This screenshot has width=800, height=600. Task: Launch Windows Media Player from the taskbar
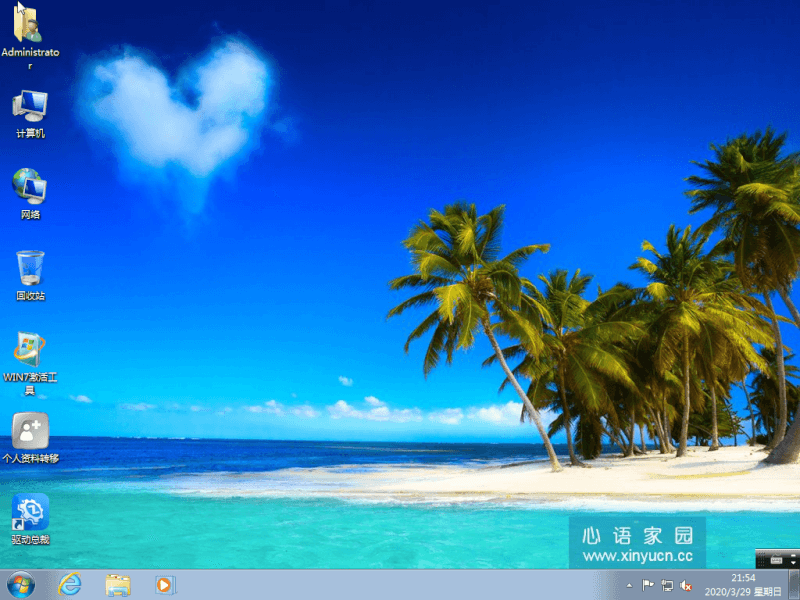point(165,585)
